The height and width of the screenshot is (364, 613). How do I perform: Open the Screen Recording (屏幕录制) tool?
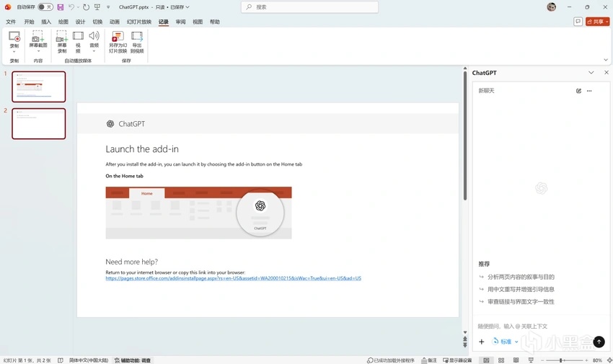point(62,41)
